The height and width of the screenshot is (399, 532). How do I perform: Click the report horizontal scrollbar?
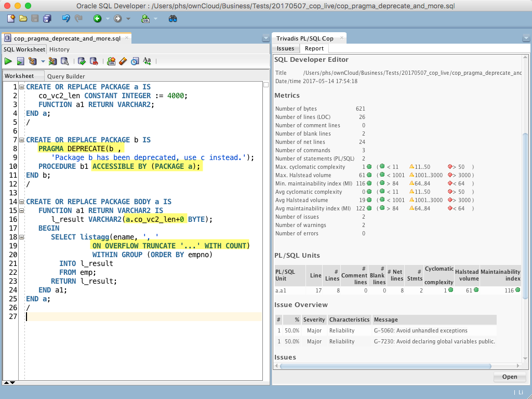385,366
